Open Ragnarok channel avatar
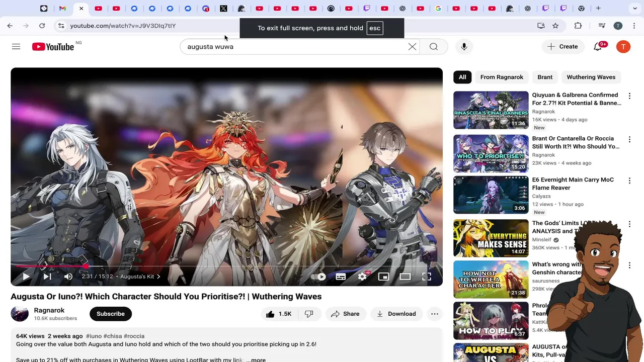This screenshot has width=644, height=362. pos(20,314)
